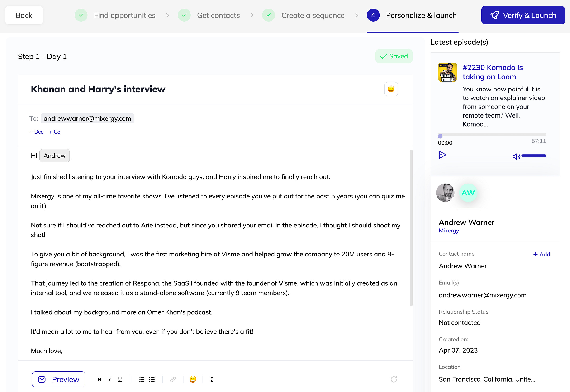Image resolution: width=570 pixels, height=392 pixels.
Task: Click the sidebar email 'andrewwarner@mixergy.com'
Action: [482, 295]
